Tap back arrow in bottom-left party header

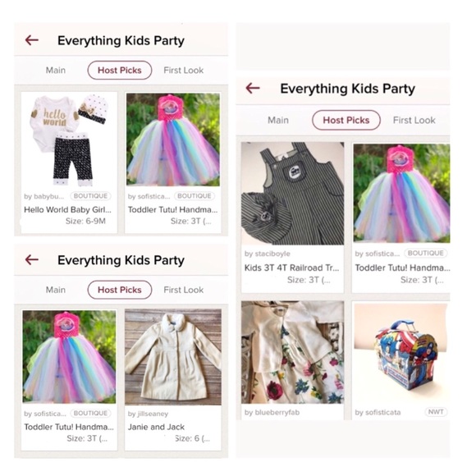pos(31,259)
